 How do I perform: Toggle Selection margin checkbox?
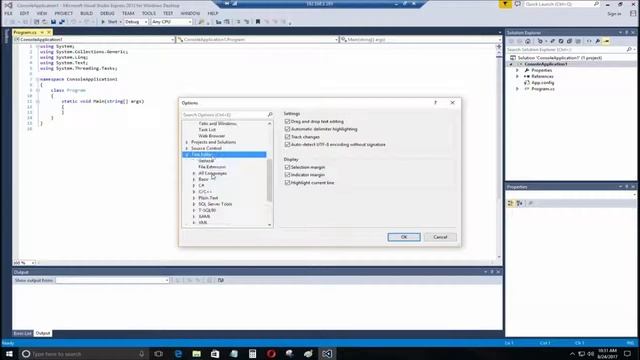coord(287,167)
